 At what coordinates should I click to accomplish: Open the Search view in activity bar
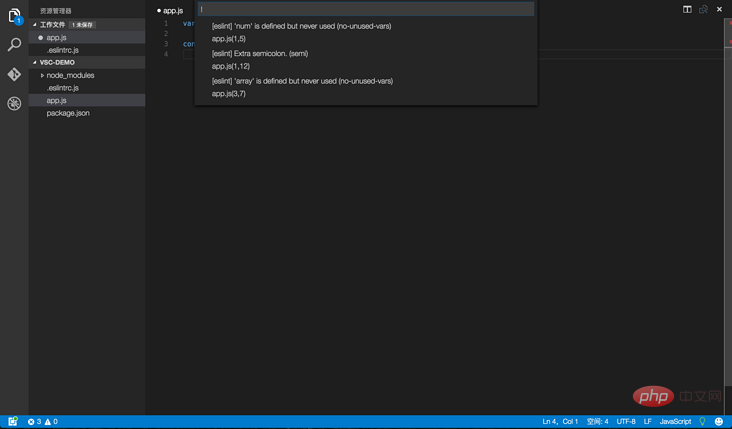coord(14,45)
